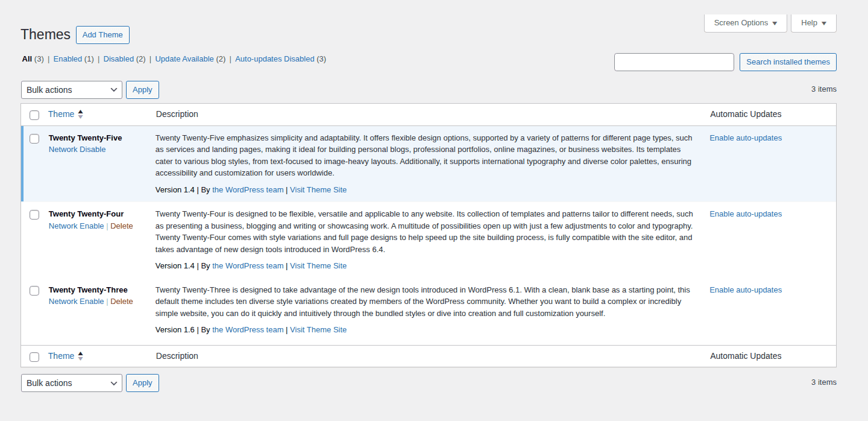868x421 pixels.
Task: Network Enable Twenty Twenty-Three
Action: [77, 302]
